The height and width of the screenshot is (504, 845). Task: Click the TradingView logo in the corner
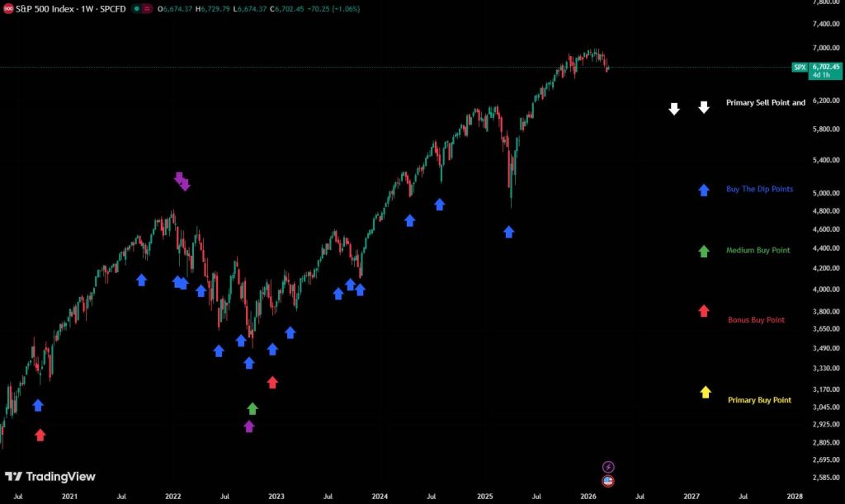click(x=50, y=477)
